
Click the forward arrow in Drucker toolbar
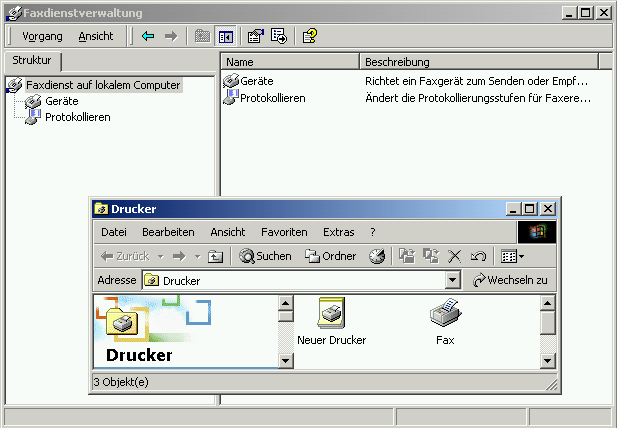[179, 256]
